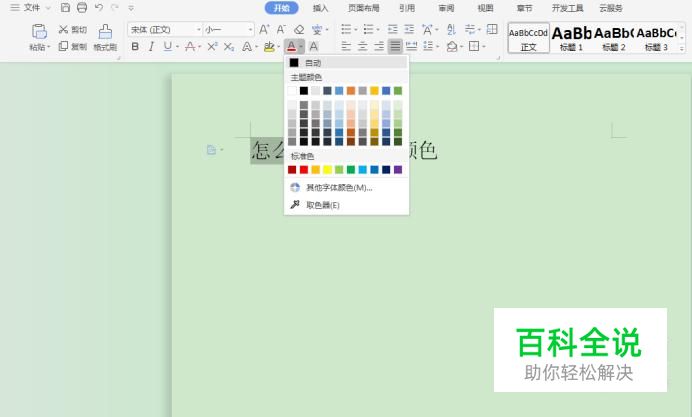Switch to the 引用 tab
Viewport: 692px width, 417px height.
[407, 8]
